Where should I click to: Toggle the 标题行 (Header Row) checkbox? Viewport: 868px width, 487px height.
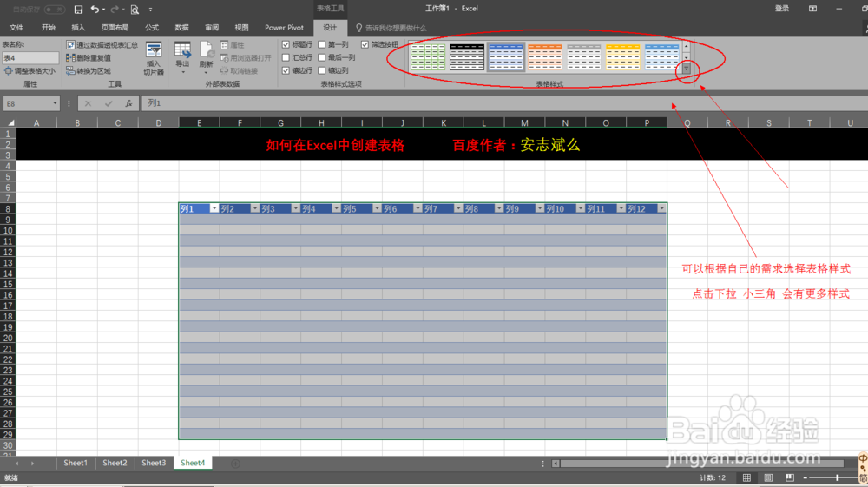pos(286,44)
